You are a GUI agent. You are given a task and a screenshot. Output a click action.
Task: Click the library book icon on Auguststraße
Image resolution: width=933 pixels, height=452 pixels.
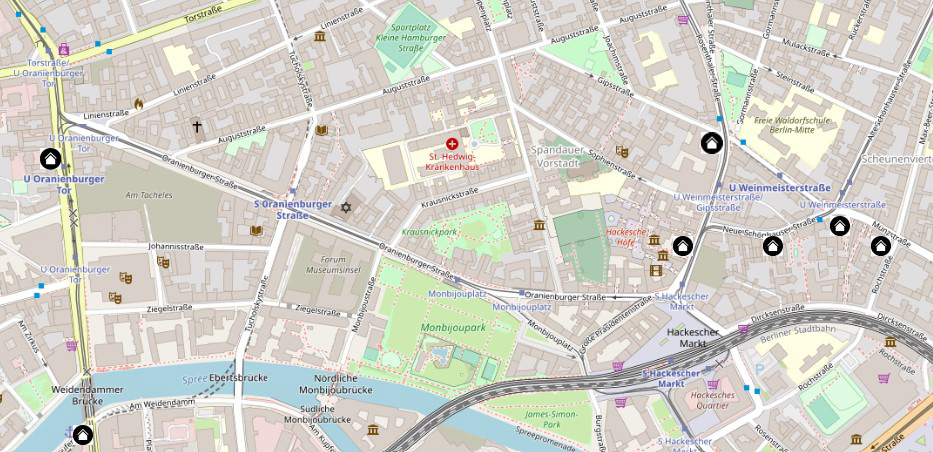(322, 130)
